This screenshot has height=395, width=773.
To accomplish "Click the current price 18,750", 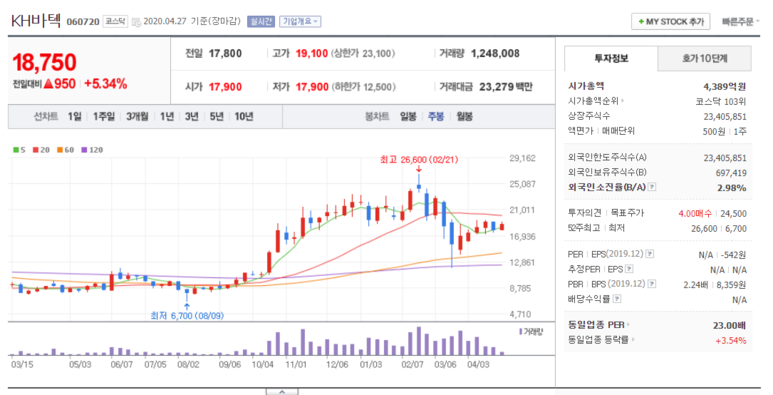I will 44,63.
